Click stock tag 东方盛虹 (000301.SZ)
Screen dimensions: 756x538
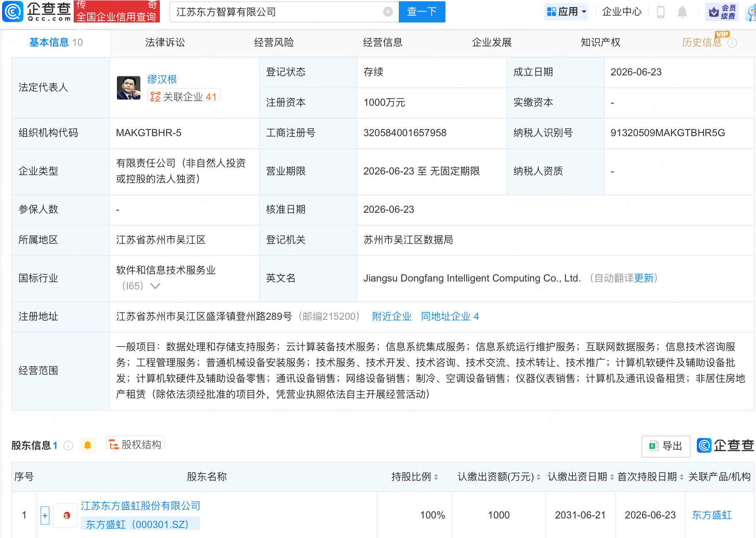click(x=140, y=524)
